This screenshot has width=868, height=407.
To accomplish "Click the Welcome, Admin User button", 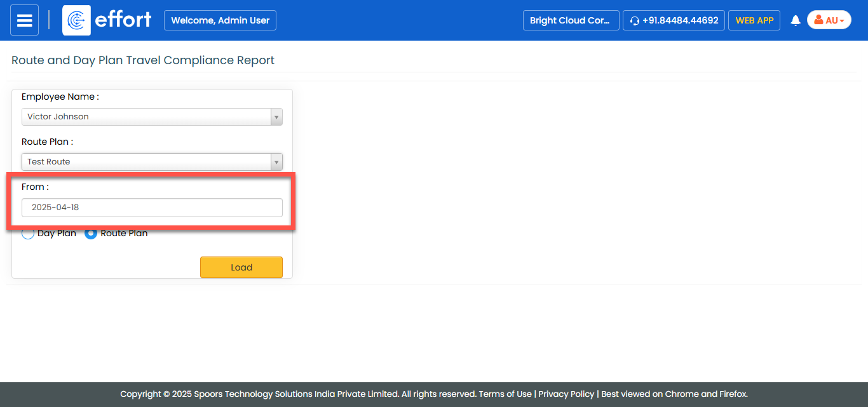I will point(220,20).
